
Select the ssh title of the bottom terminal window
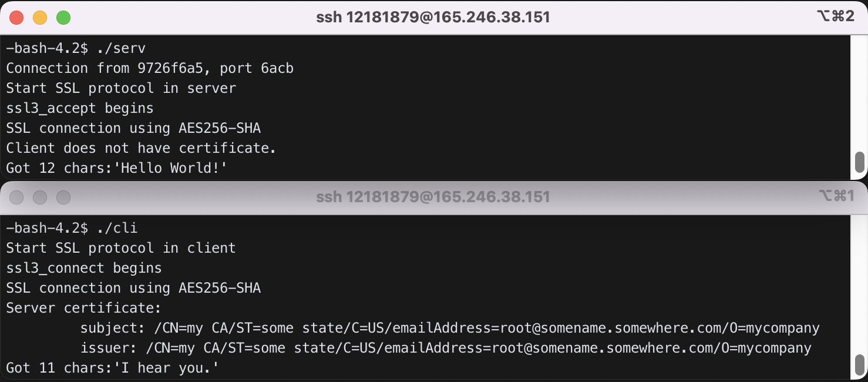tap(433, 197)
